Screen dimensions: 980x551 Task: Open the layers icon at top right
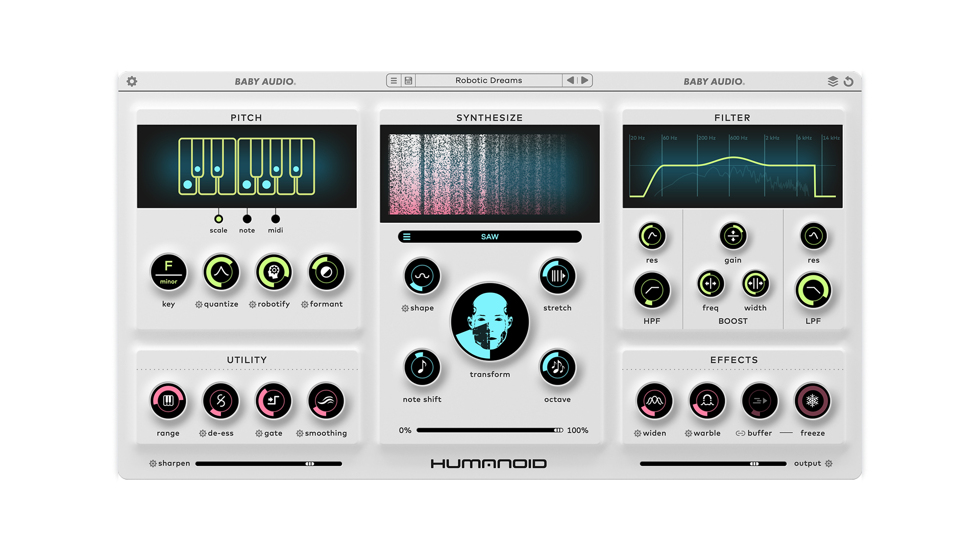[832, 81]
